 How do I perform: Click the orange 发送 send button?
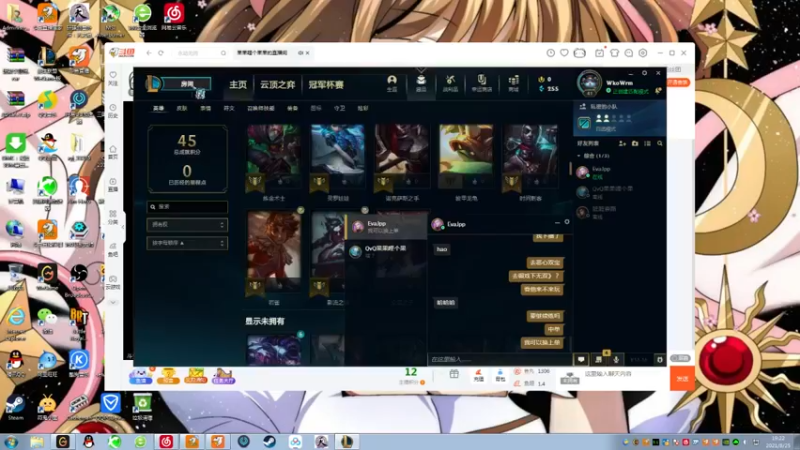(x=682, y=379)
